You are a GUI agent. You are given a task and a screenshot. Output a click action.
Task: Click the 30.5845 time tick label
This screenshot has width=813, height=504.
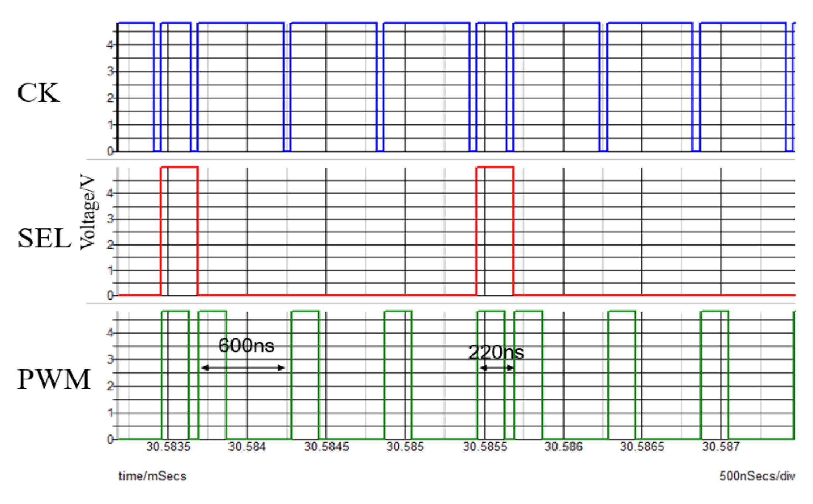coord(326,447)
